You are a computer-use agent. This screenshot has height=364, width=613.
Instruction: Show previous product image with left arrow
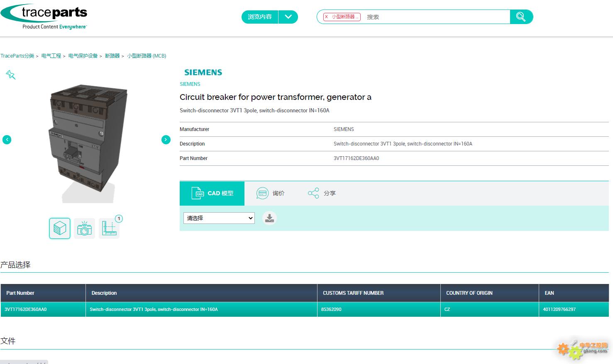(x=7, y=140)
